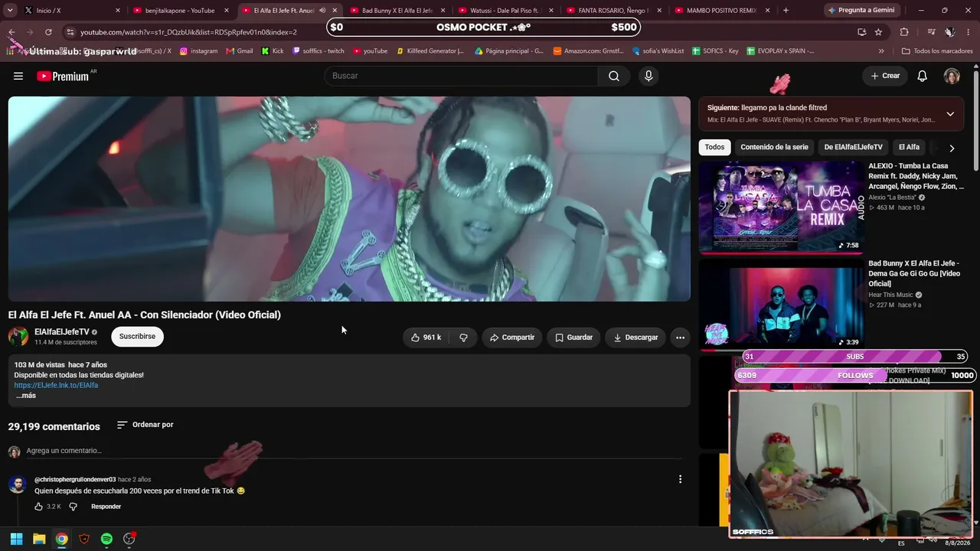Reply to comment with Responder

[106, 507]
